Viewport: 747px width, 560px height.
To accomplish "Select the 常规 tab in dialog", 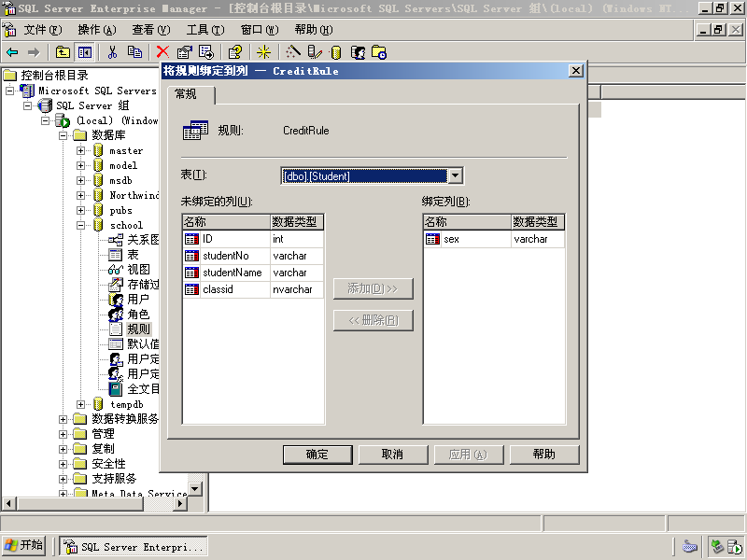I will click(191, 94).
